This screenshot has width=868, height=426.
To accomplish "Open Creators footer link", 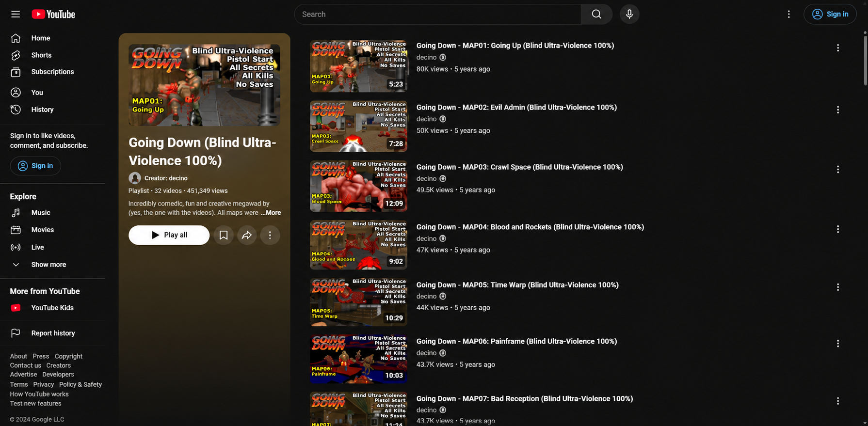I will click(59, 365).
